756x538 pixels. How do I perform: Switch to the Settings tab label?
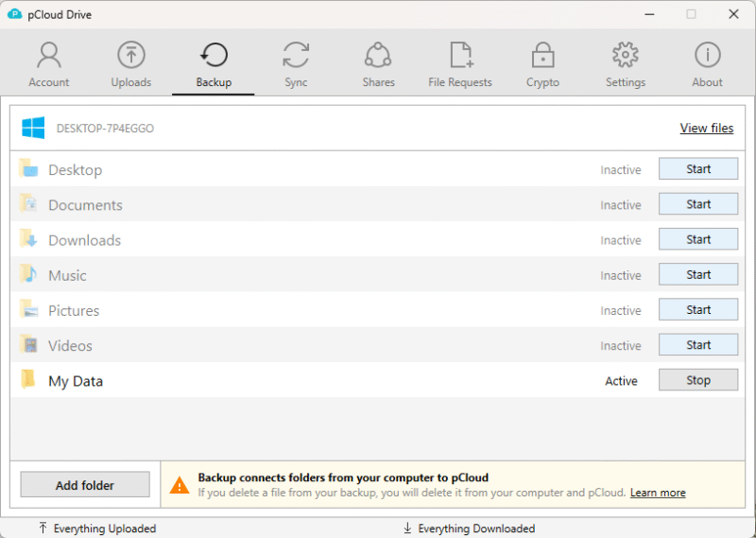(626, 82)
